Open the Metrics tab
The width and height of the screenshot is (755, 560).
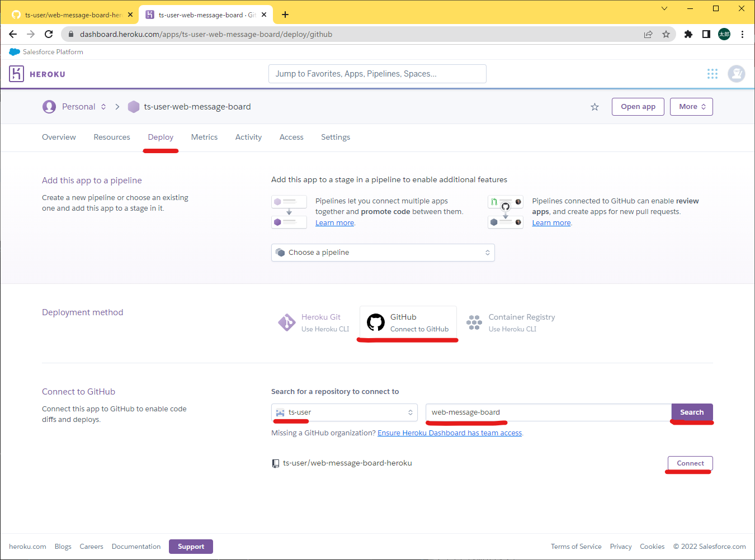tap(204, 137)
